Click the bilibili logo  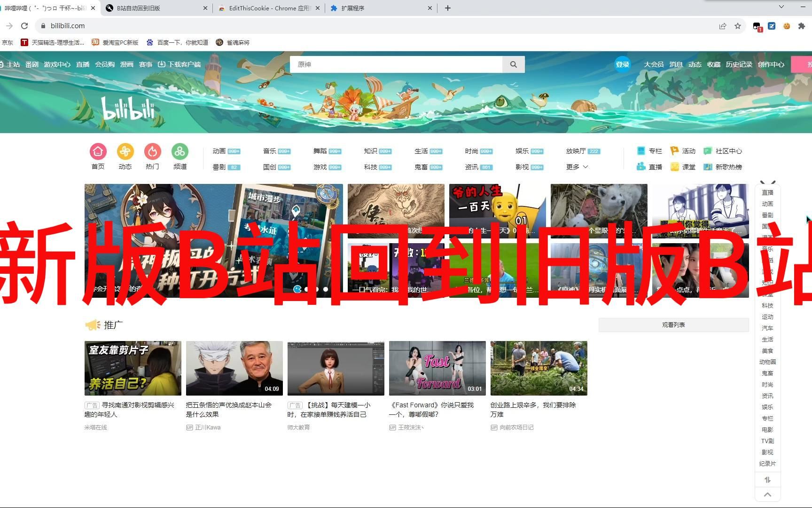pyautogui.click(x=128, y=109)
